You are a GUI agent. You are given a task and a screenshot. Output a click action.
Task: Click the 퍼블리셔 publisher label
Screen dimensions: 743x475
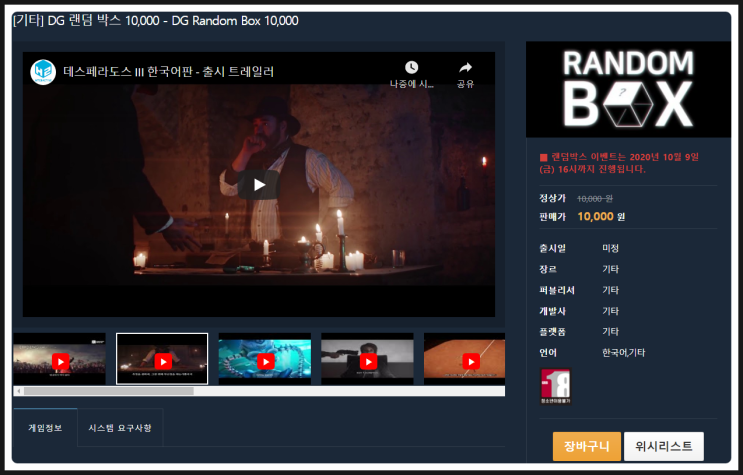tap(557, 290)
